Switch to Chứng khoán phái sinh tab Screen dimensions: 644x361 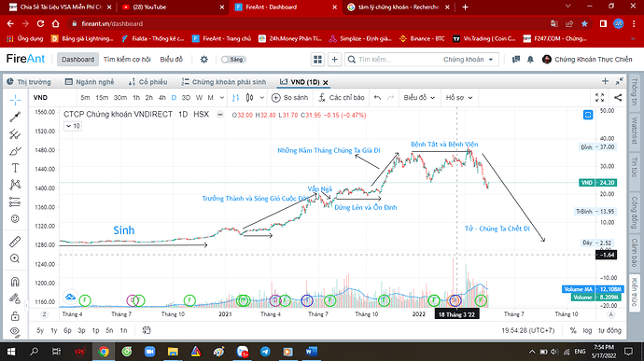coord(224,82)
